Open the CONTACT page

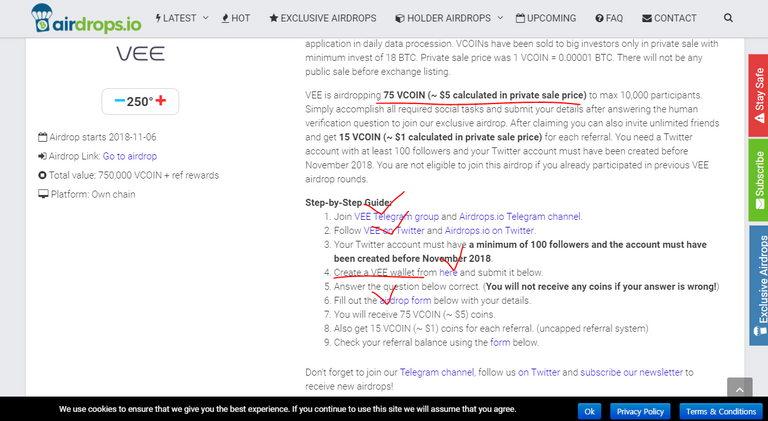[669, 18]
